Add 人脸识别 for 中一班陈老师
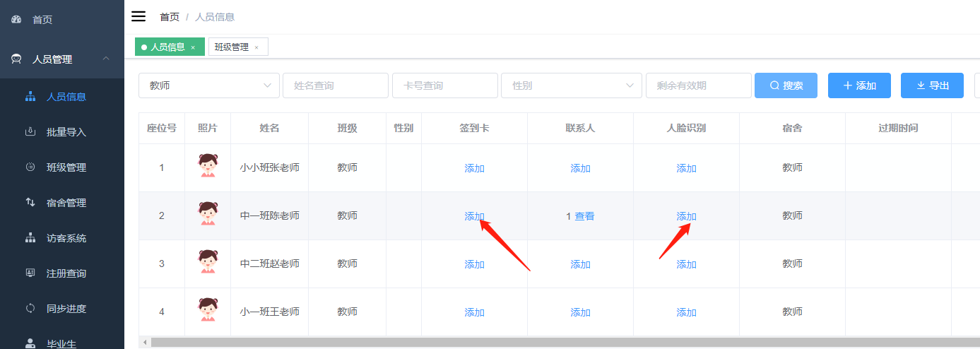 pyautogui.click(x=687, y=216)
